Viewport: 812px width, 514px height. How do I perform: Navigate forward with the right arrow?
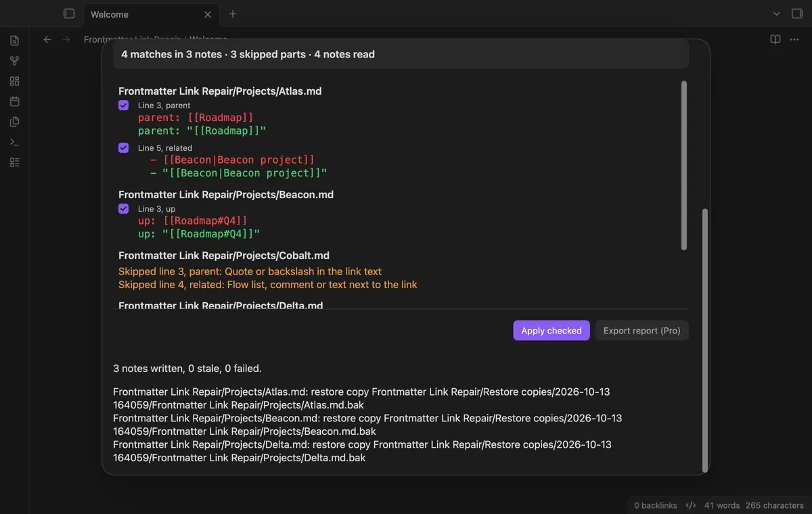[x=66, y=40]
